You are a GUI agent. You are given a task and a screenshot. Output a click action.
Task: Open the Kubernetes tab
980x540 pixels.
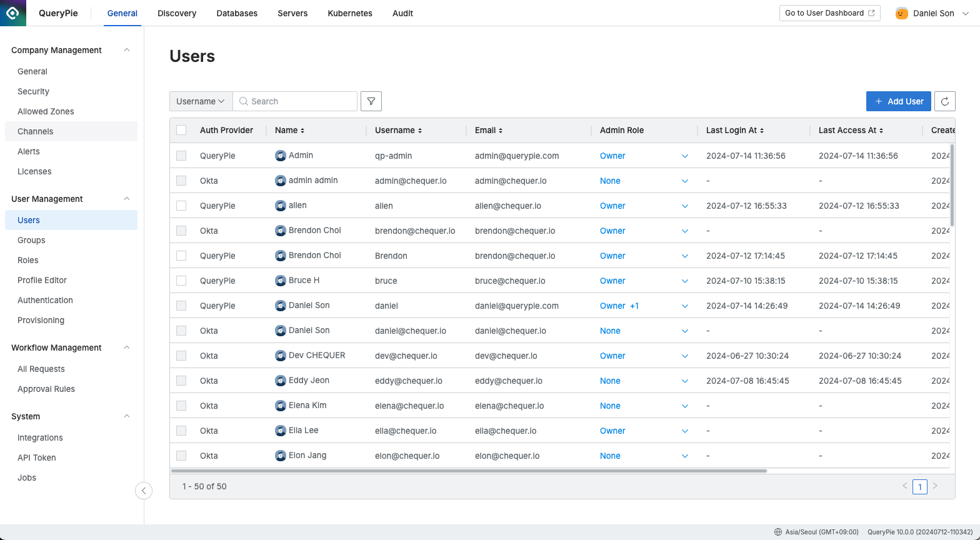pyautogui.click(x=350, y=13)
